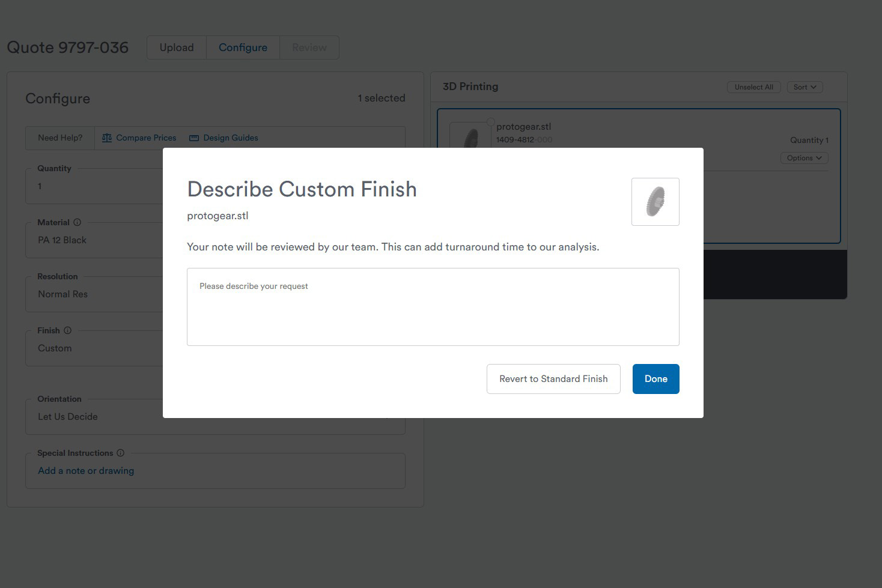Open the 'Add a note or drawing' link
Viewport: 882px width, 588px height.
86,471
